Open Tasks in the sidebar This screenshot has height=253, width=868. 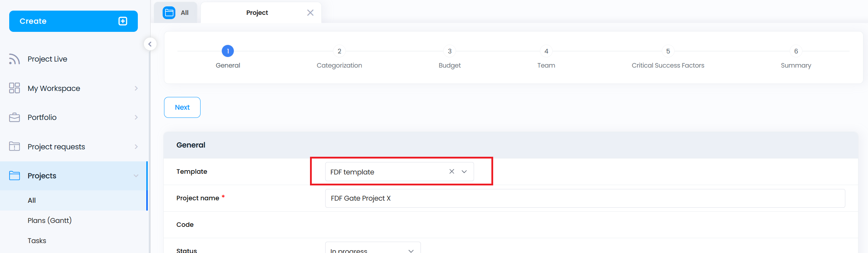(x=37, y=241)
